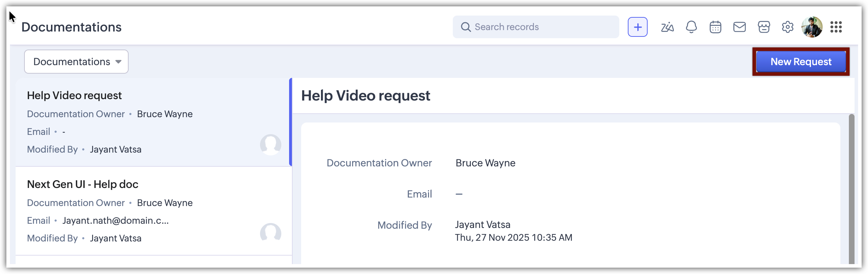Expand the Documentations view dropdown
The image size is (868, 274).
pyautogui.click(x=76, y=62)
